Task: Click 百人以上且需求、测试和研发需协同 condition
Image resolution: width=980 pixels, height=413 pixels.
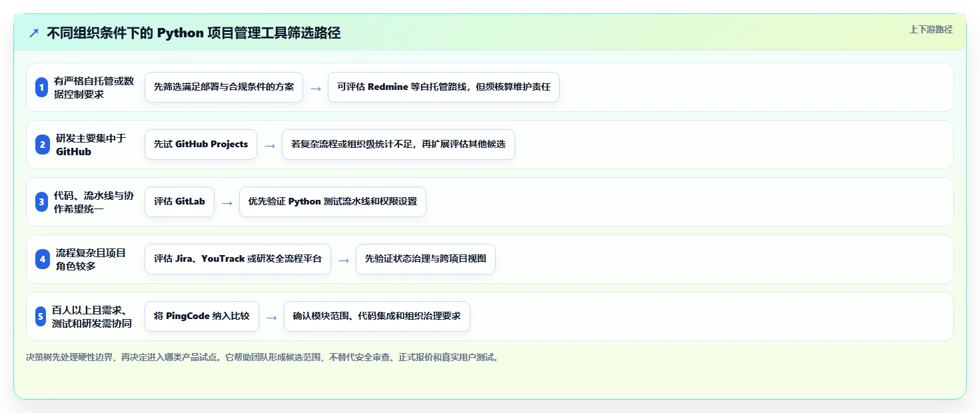Action: pos(92,316)
